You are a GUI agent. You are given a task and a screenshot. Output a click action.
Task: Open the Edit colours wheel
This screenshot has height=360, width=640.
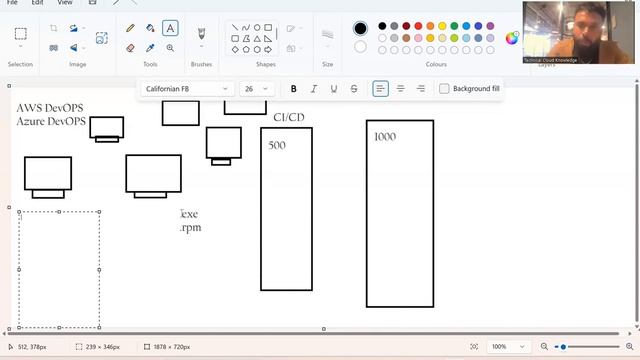coord(512,38)
